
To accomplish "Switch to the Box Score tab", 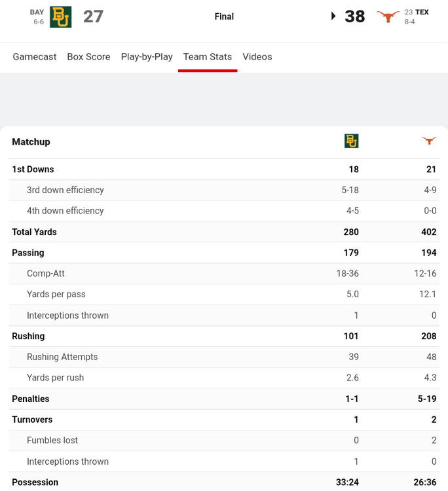I will tap(88, 57).
